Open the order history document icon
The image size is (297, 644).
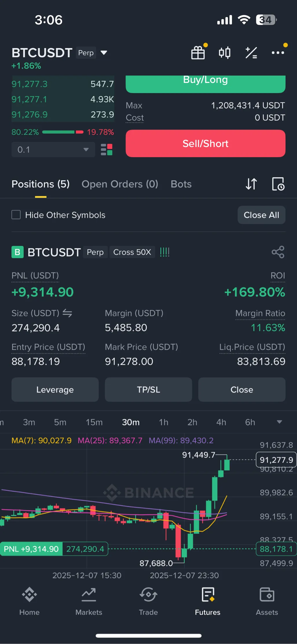click(x=278, y=184)
